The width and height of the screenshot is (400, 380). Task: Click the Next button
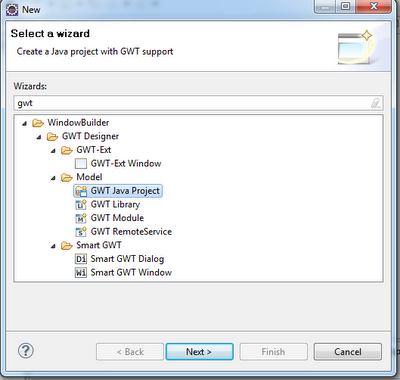(x=199, y=352)
